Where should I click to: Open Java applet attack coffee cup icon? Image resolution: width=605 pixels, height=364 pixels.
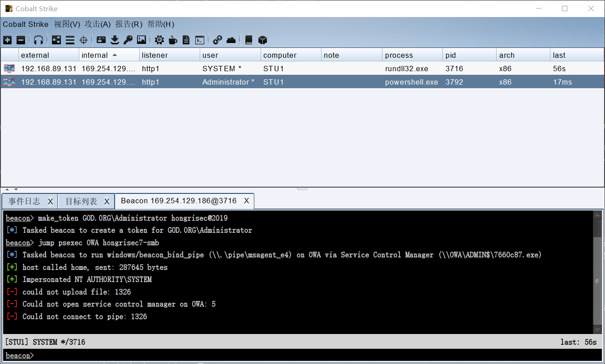pos(173,40)
